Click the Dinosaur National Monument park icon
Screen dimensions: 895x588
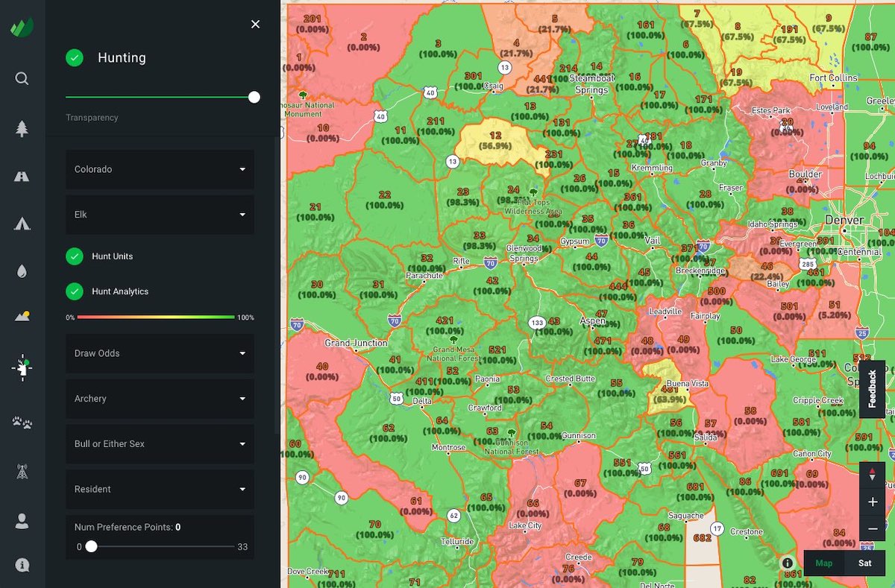(304, 95)
